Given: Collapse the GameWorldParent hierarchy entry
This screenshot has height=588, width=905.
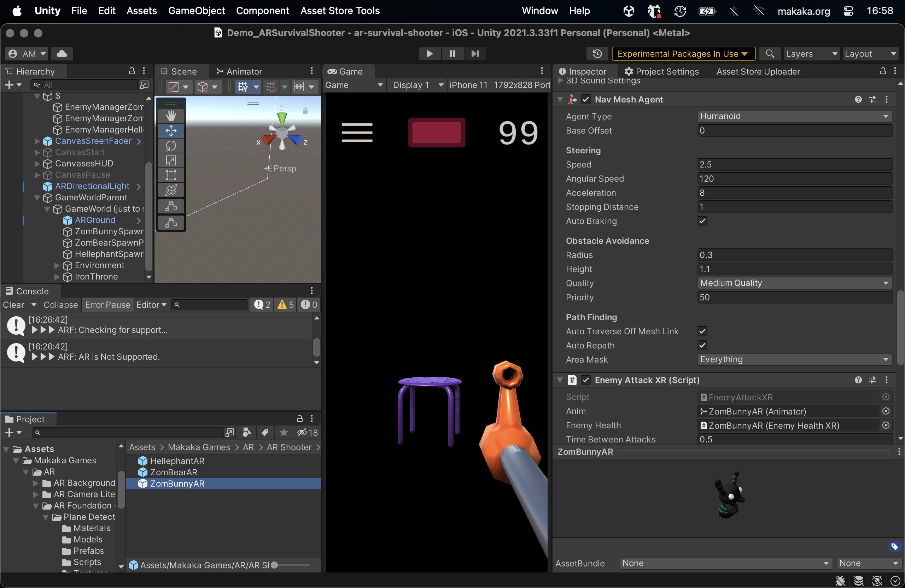Looking at the screenshot, I should coord(37,197).
